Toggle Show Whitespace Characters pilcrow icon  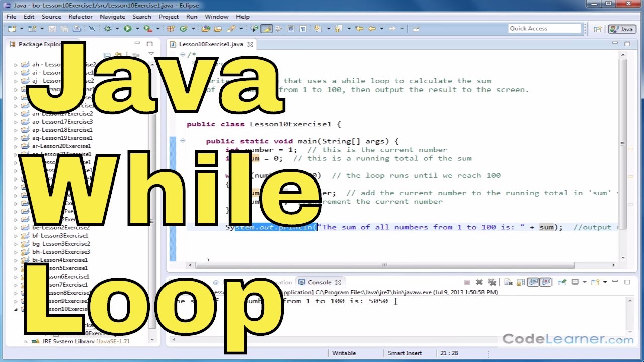tap(303, 29)
